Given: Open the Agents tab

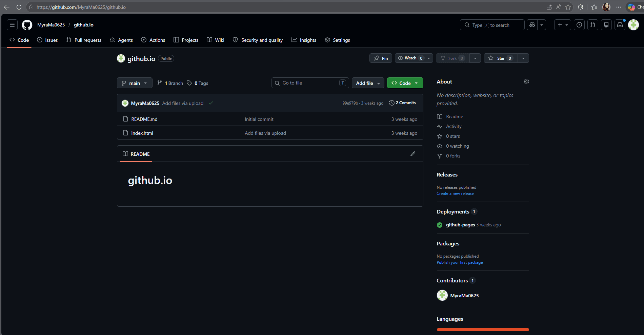Looking at the screenshot, I should coord(121,40).
